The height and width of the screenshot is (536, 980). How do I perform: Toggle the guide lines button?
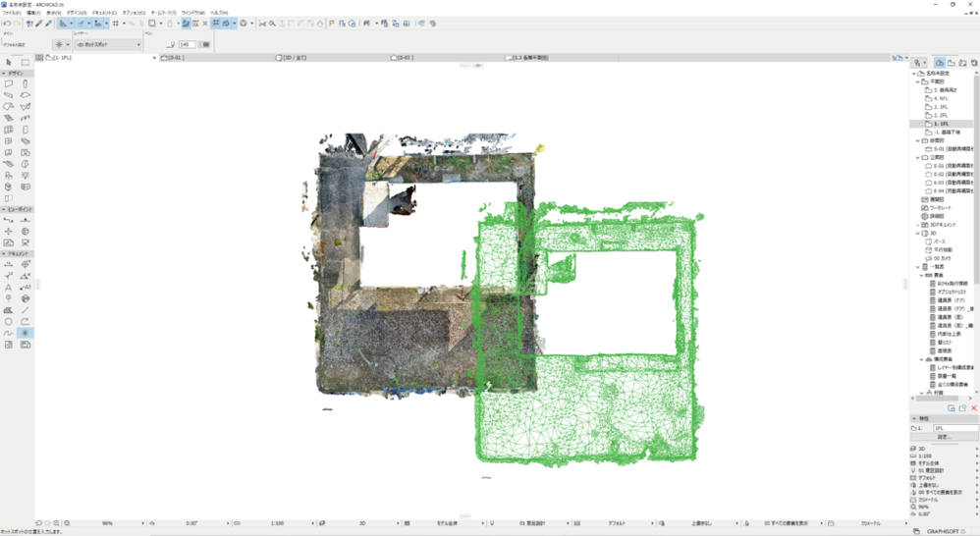click(x=63, y=24)
